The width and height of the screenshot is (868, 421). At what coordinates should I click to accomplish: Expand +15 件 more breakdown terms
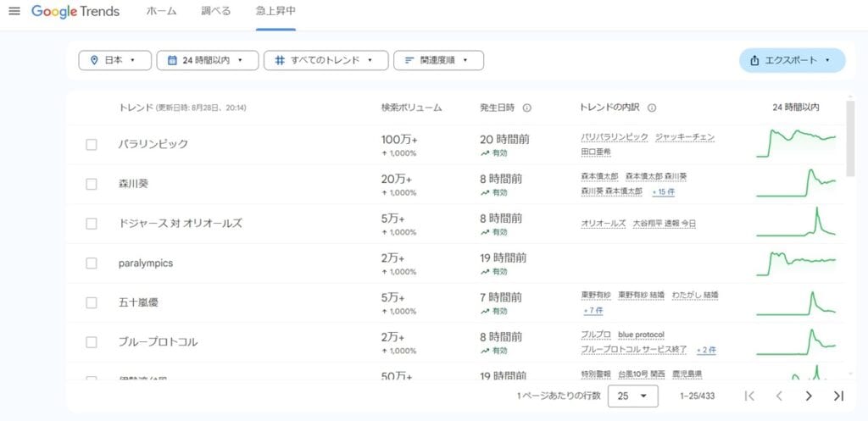pos(663,191)
